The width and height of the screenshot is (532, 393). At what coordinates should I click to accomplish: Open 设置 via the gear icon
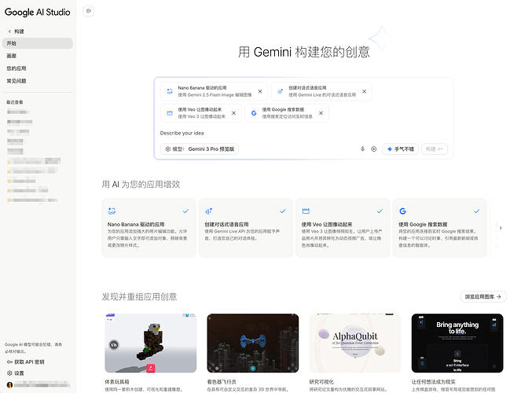point(9,373)
